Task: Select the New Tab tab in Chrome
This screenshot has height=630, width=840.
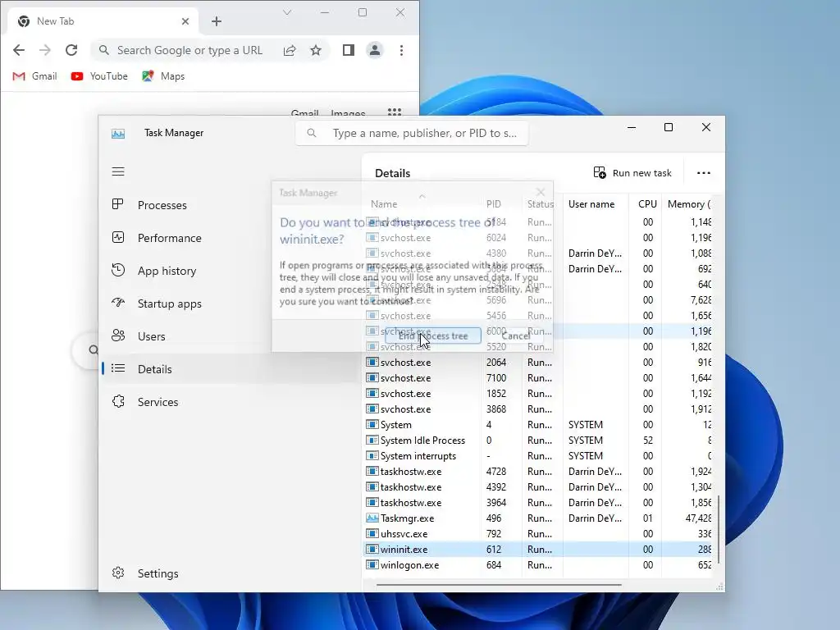Action: pos(103,21)
